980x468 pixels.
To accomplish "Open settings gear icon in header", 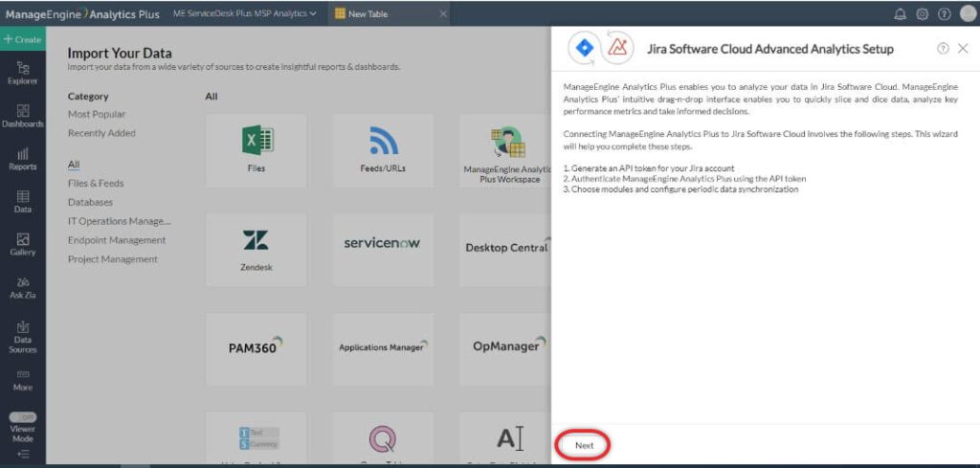I will 922,14.
